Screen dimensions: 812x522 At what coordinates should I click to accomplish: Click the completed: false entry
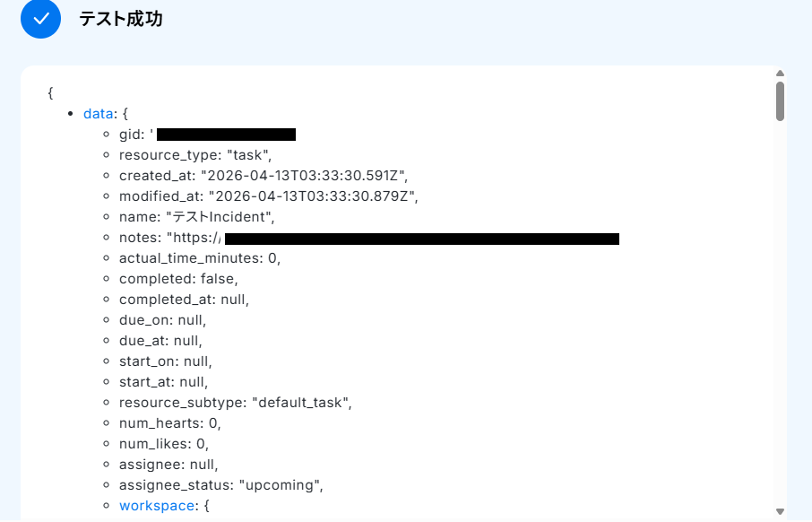coord(178,279)
